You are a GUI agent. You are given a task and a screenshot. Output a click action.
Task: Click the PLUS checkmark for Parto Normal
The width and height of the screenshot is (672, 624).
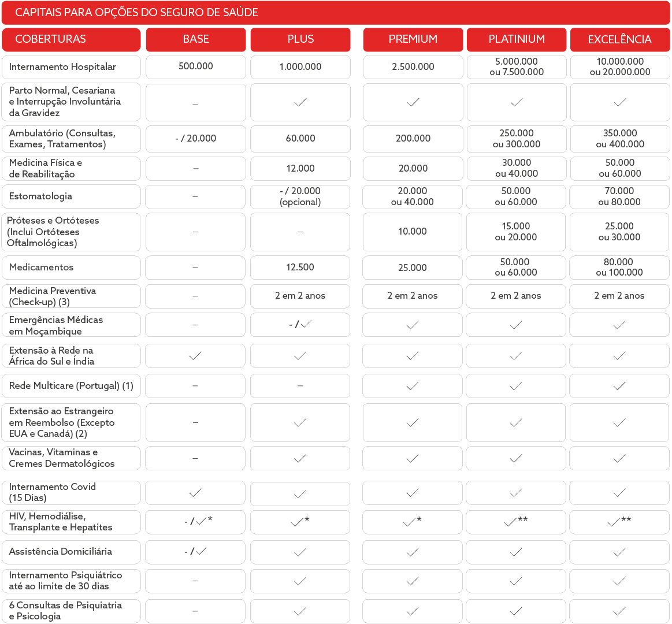tap(300, 102)
